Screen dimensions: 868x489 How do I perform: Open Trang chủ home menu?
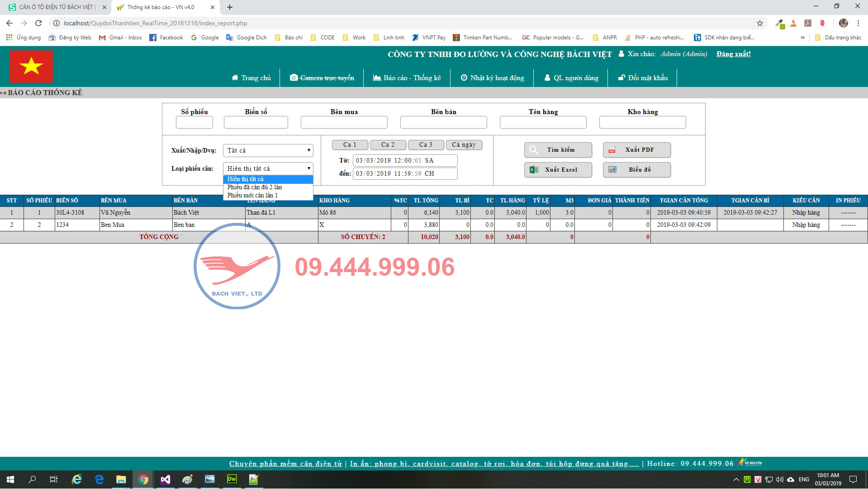(x=251, y=77)
